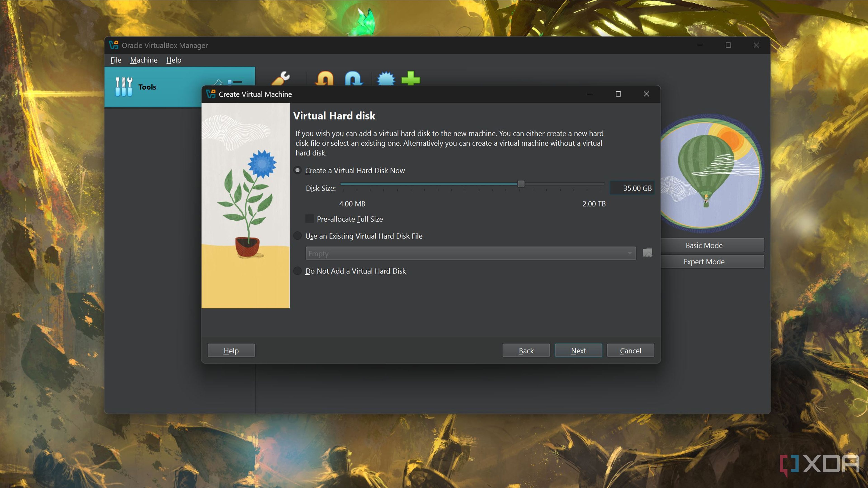Minimize the Oracle VirtualBox Manager window
The width and height of the screenshot is (868, 488).
pos(700,45)
